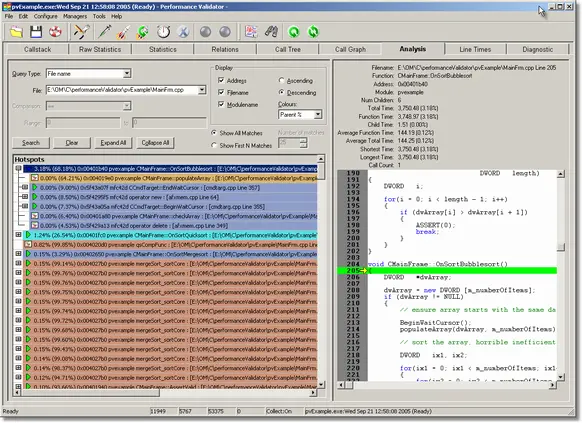Click the Expand All button

pyautogui.click(x=113, y=143)
